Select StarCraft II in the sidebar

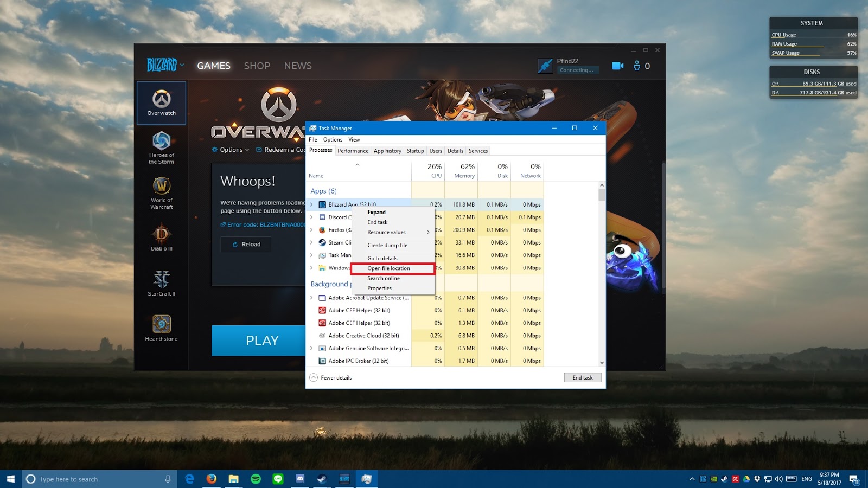click(x=161, y=283)
